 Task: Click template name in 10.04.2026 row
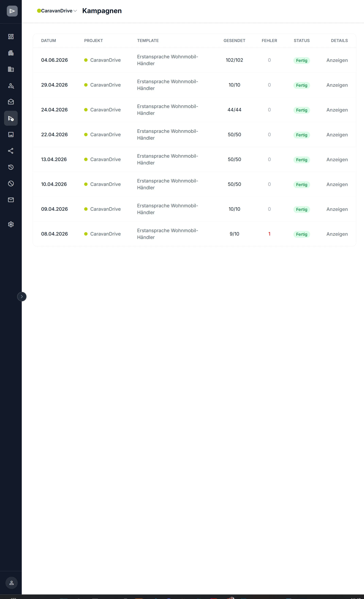pos(168,184)
